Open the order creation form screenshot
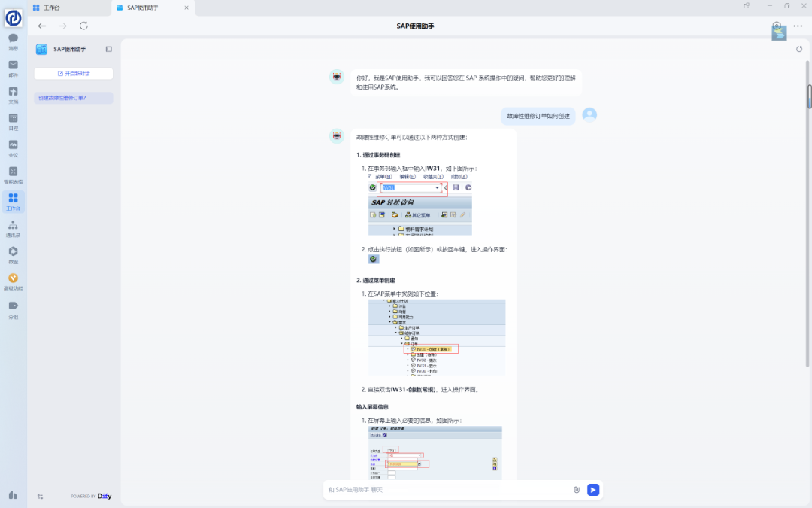The width and height of the screenshot is (812, 508). [x=435, y=453]
